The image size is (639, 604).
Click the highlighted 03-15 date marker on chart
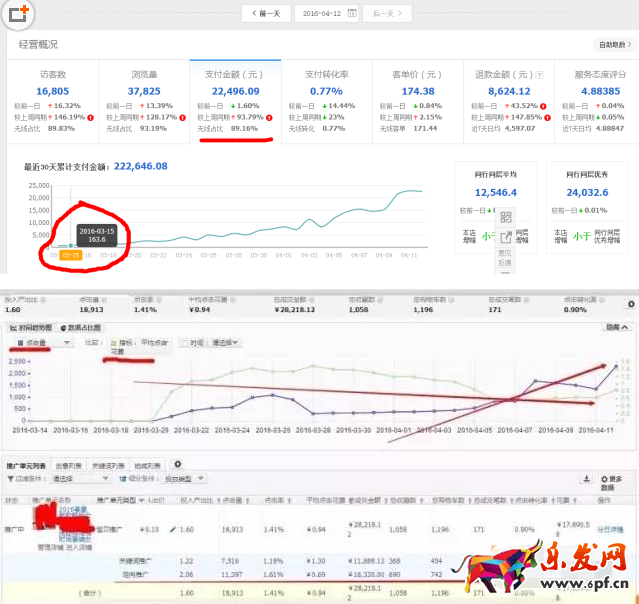coord(70,255)
